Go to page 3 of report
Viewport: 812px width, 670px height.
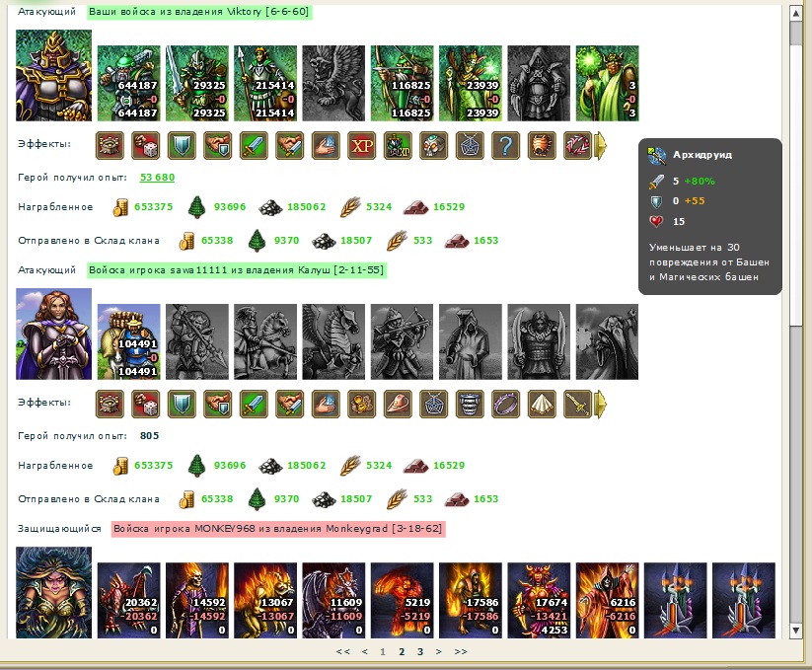420,652
